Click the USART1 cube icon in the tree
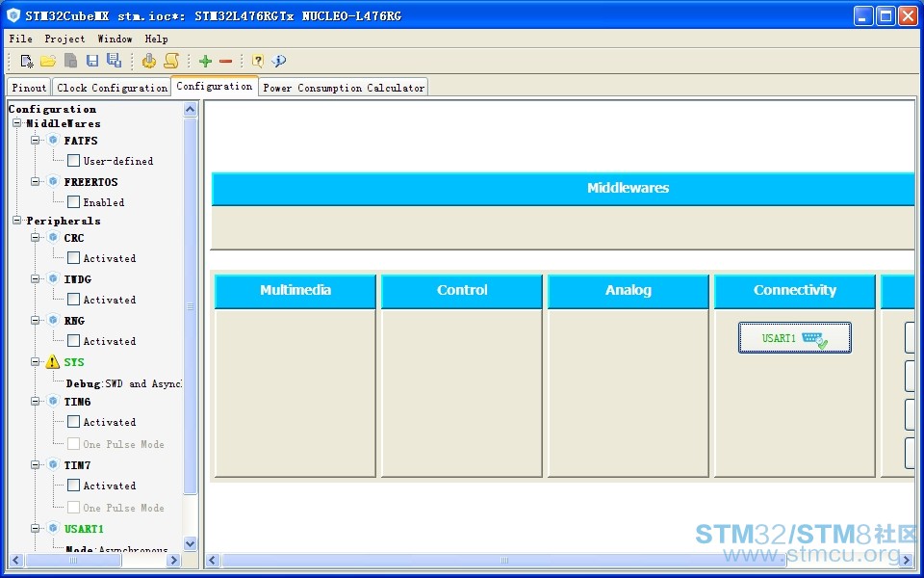Screen dimensions: 924x578 54,528
